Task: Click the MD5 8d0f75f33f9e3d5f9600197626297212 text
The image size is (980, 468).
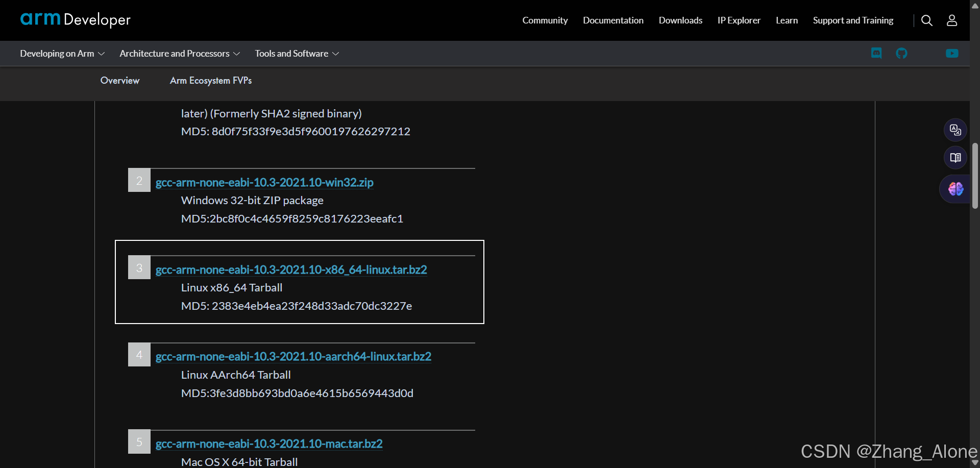Action: [x=296, y=132]
